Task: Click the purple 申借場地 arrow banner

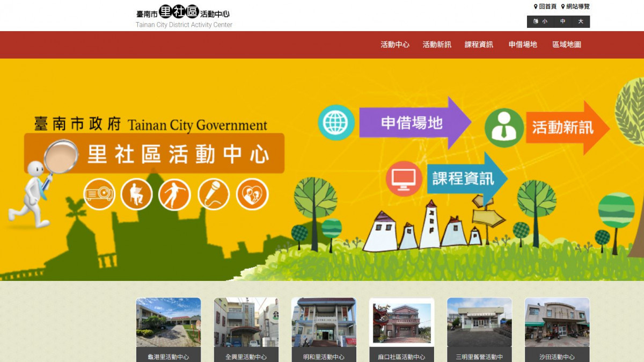Action: click(414, 122)
